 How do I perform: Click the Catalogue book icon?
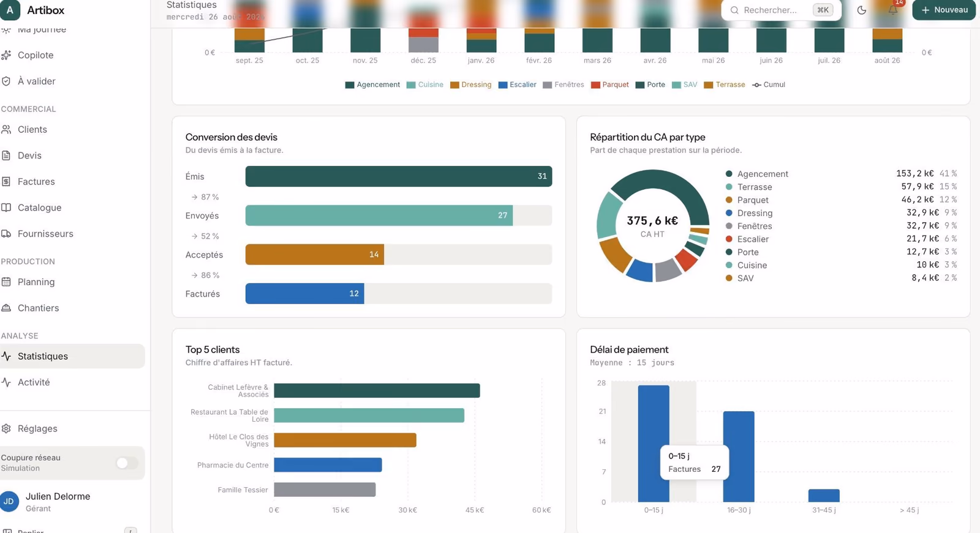click(6, 207)
